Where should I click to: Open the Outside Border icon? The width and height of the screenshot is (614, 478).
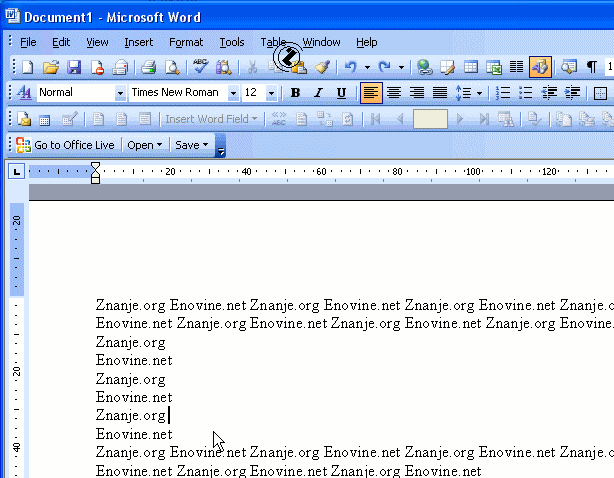[600, 93]
